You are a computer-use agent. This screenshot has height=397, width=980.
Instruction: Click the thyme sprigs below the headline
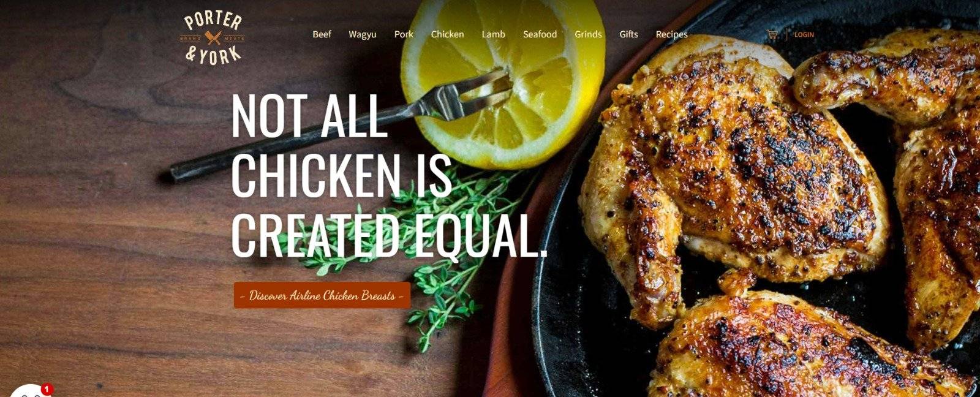coord(423,257)
